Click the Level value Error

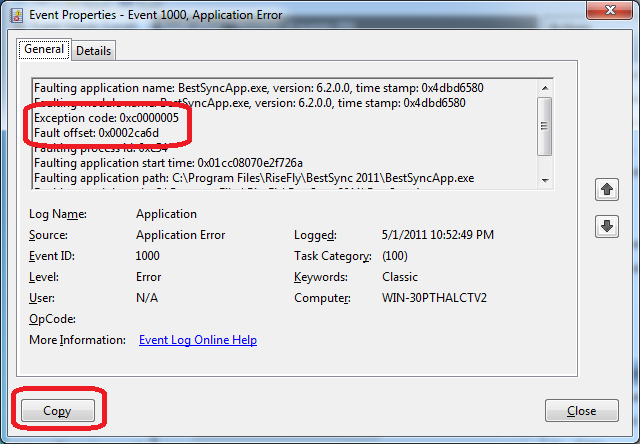point(149,277)
